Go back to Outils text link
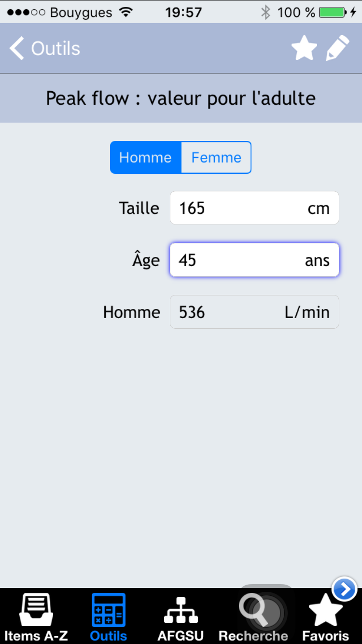The width and height of the screenshot is (362, 644). tap(56, 49)
